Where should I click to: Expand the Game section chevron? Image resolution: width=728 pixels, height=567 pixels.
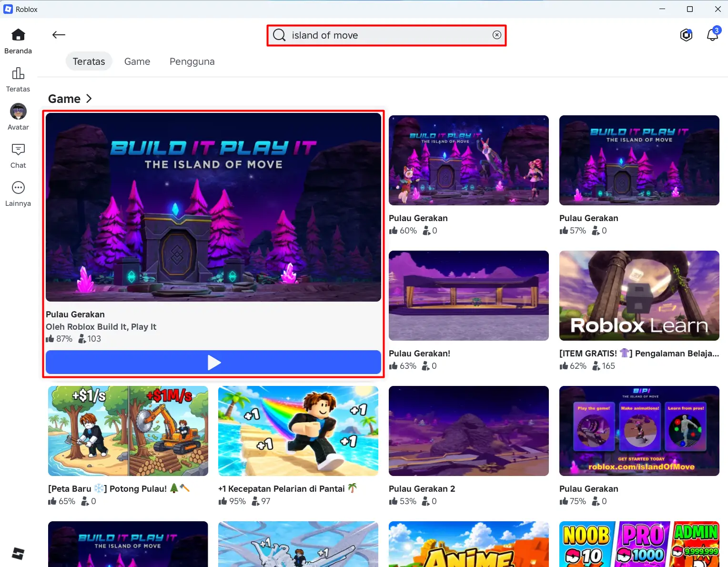click(x=89, y=99)
